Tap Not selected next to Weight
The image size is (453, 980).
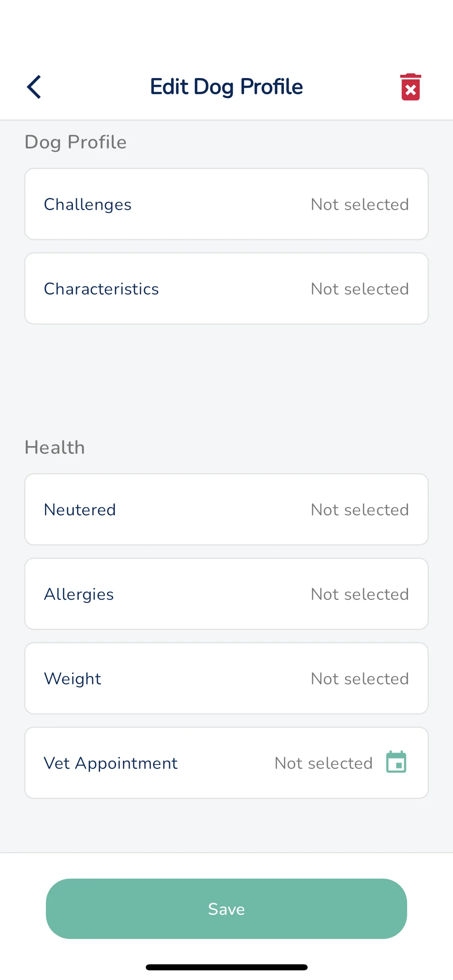[x=360, y=679]
